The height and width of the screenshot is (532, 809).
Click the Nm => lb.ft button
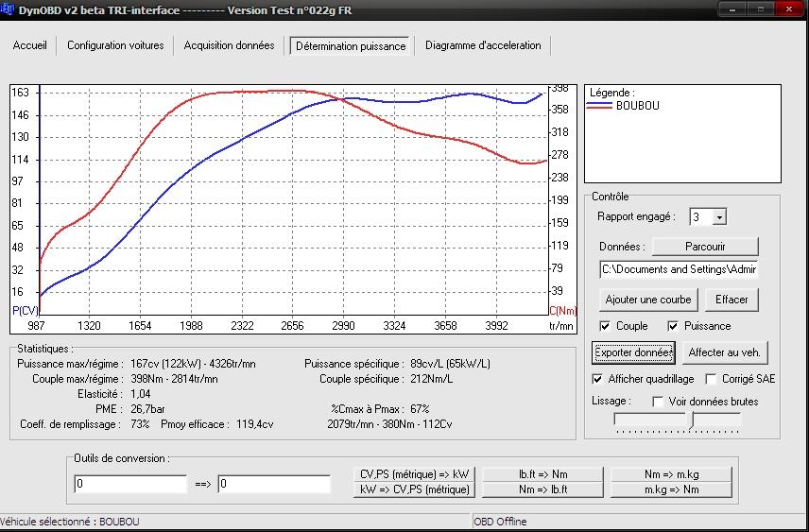pyautogui.click(x=542, y=489)
